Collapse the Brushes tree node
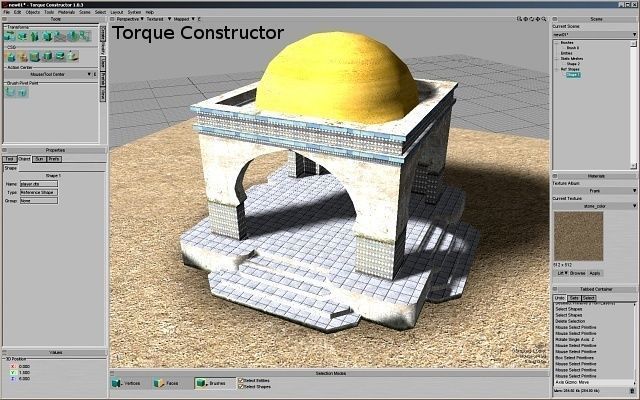640x400 pixels. 557,42
